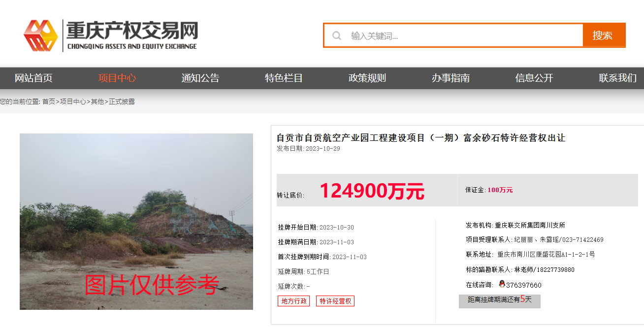This screenshot has height=331, width=644.
Task: Click the 首页 breadcrumb link
Action: pyautogui.click(x=48, y=101)
